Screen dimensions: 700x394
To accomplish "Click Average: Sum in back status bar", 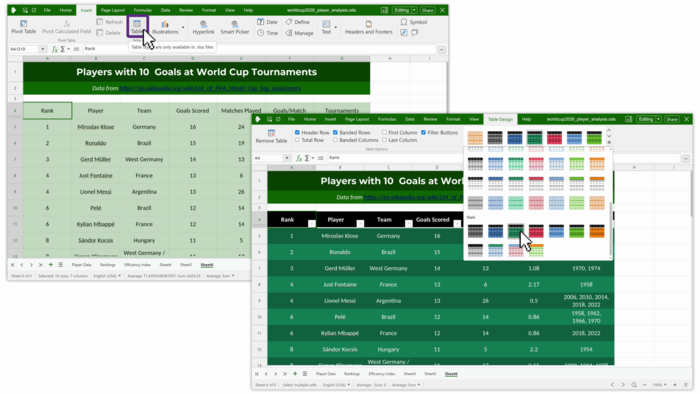I will (x=220, y=276).
